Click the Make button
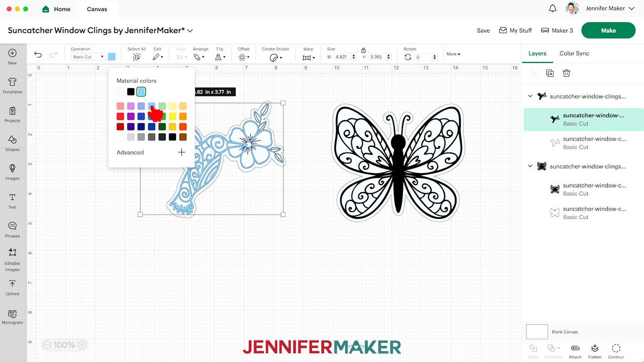The width and height of the screenshot is (644, 362). 608,30
